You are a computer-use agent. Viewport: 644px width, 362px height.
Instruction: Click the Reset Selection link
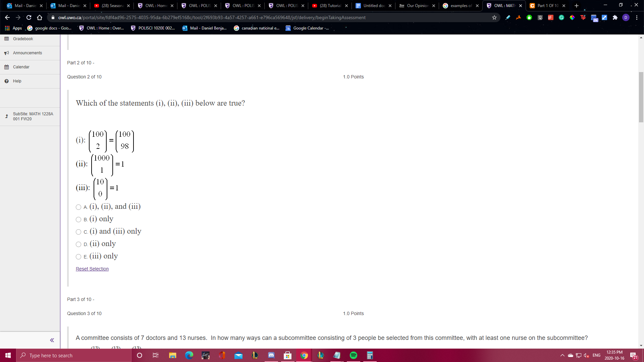tap(92, 268)
